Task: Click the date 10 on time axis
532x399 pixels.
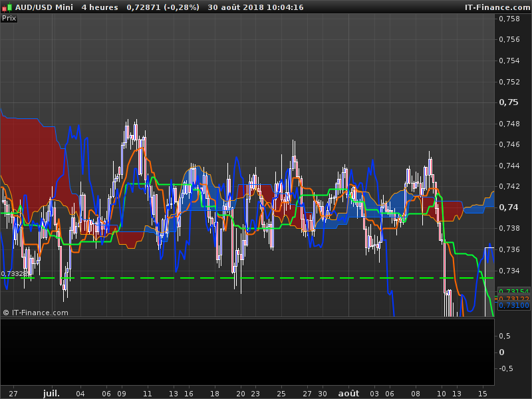Action: [442, 394]
